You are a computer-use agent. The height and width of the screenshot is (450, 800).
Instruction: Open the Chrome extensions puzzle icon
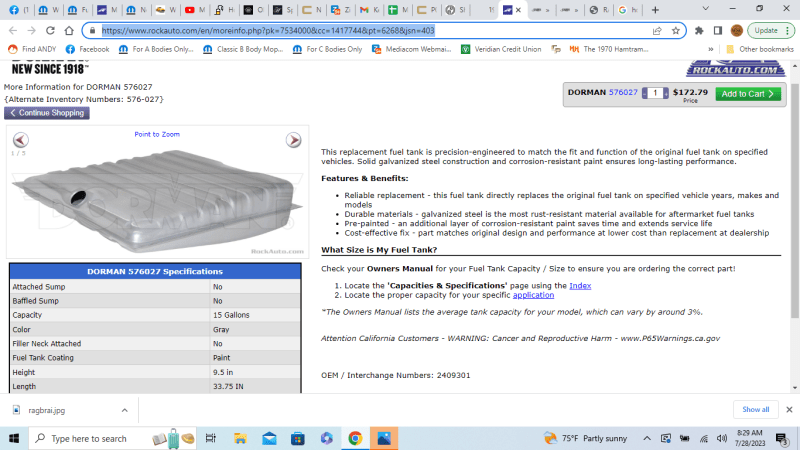[699, 30]
